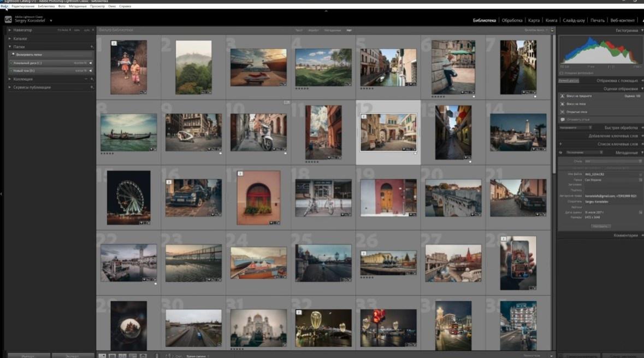The height and width of the screenshot is (358, 644).
Task: Click the Lightroom Classic LrC logo
Action: point(8,19)
